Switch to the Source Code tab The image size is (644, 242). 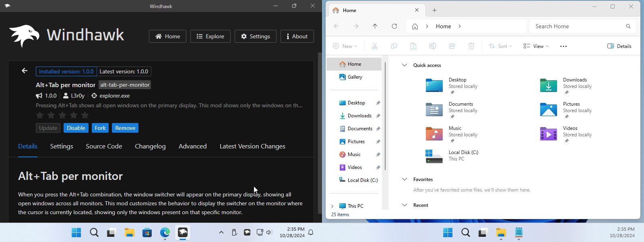(104, 146)
